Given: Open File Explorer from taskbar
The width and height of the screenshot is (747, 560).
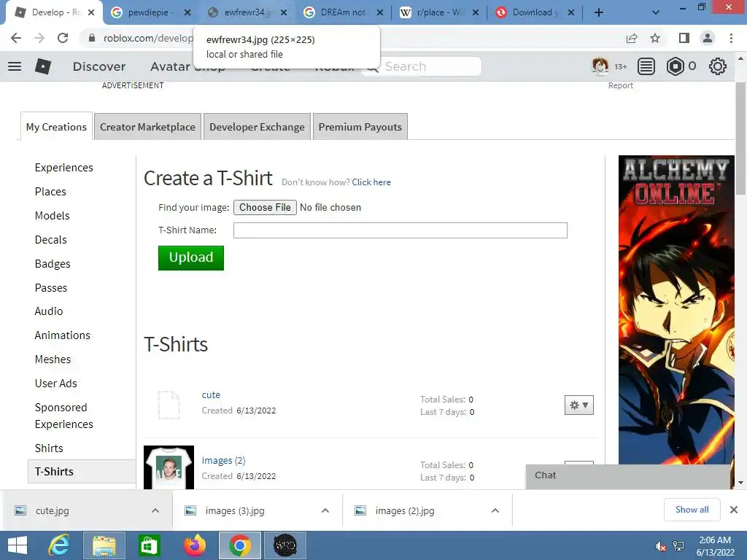Looking at the screenshot, I should [104, 545].
